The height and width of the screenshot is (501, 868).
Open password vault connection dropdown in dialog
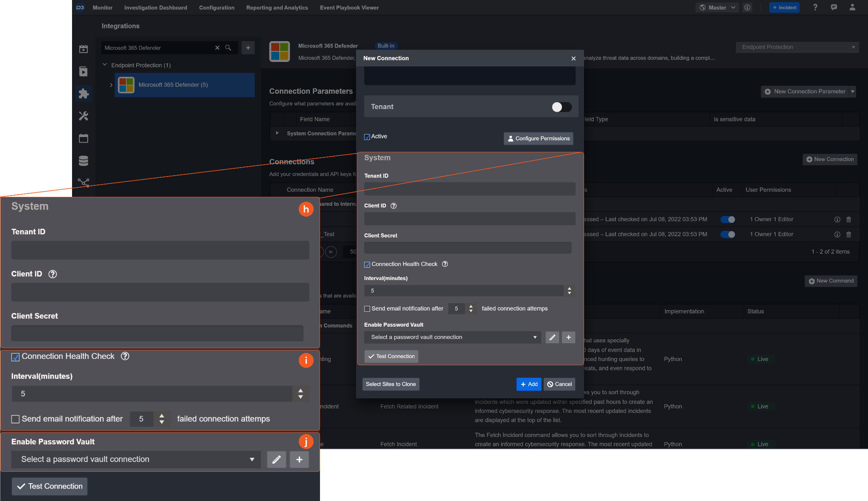click(x=452, y=337)
